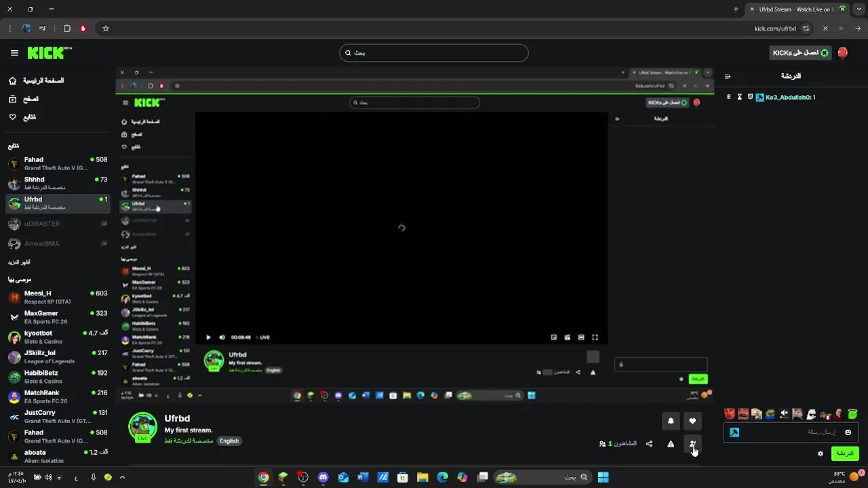Open Fahad GTA V channel with 508 viewers at top
The width and height of the screenshot is (868, 488).
58,164
